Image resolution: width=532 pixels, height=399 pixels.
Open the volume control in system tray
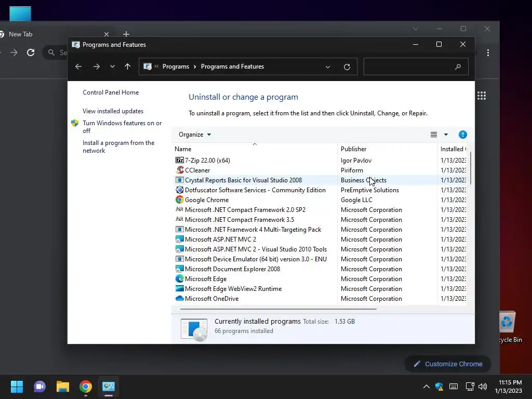(483, 387)
